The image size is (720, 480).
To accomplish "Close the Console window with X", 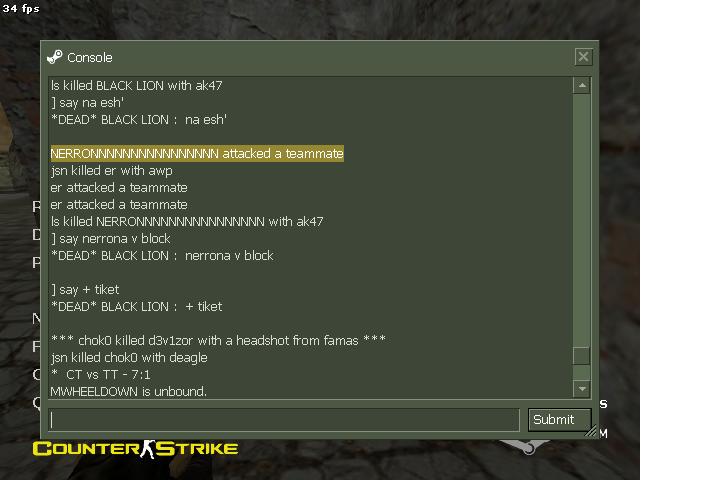I will point(583,57).
